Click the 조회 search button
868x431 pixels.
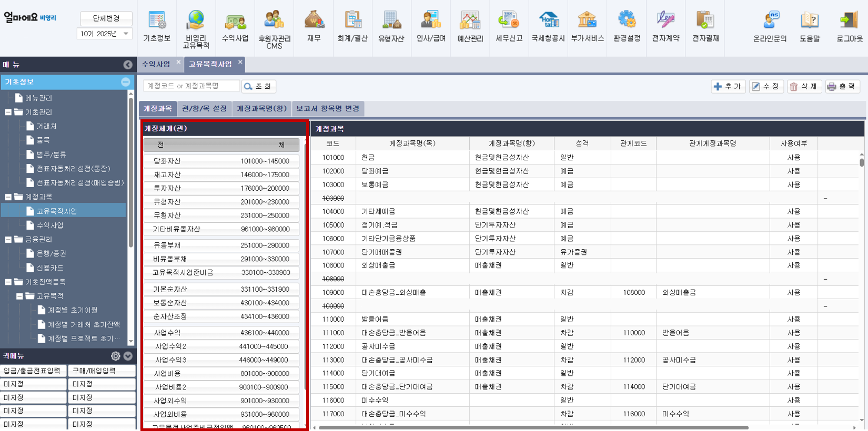tap(258, 86)
